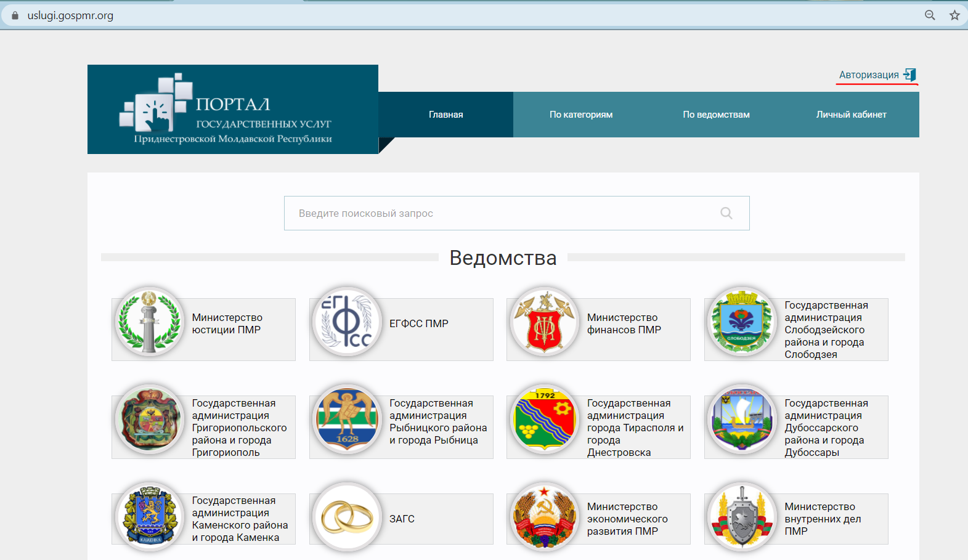Open Министерство юстиции ПМР link
The width and height of the screenshot is (968, 560).
[x=227, y=323]
